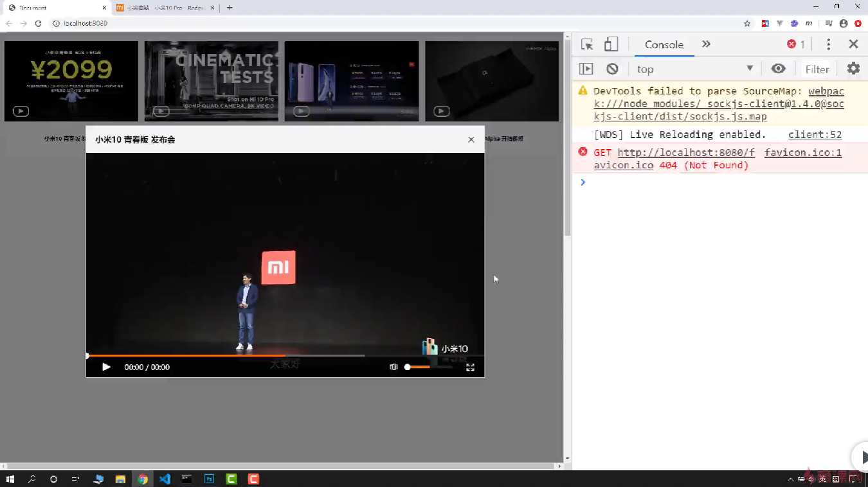This screenshot has height=487, width=868.
Task: Enter fullscreen mode in the video player
Action: 470,367
